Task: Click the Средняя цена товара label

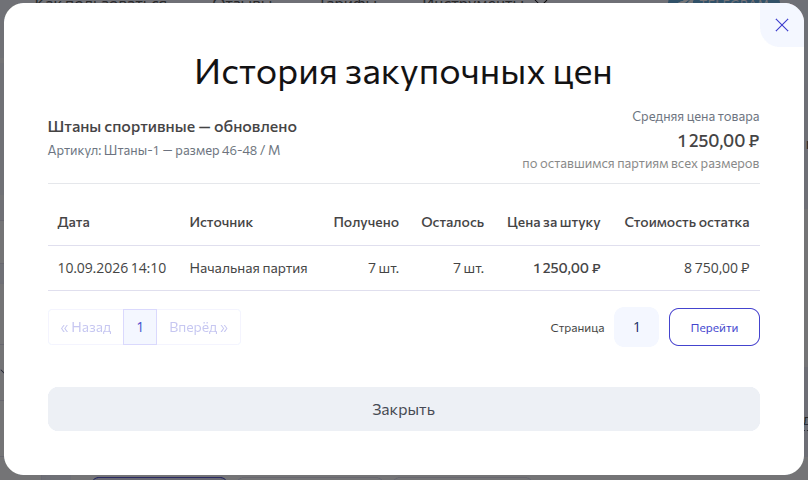Action: pyautogui.click(x=696, y=117)
